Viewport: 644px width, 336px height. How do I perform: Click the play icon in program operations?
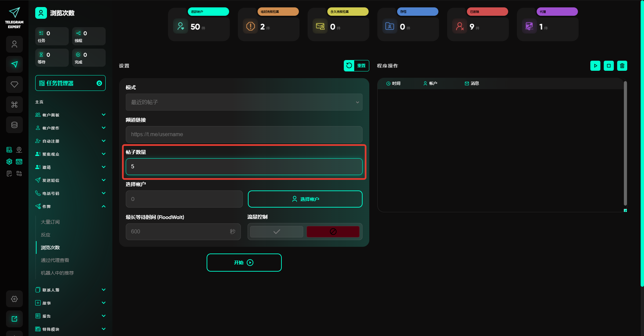pyautogui.click(x=595, y=66)
